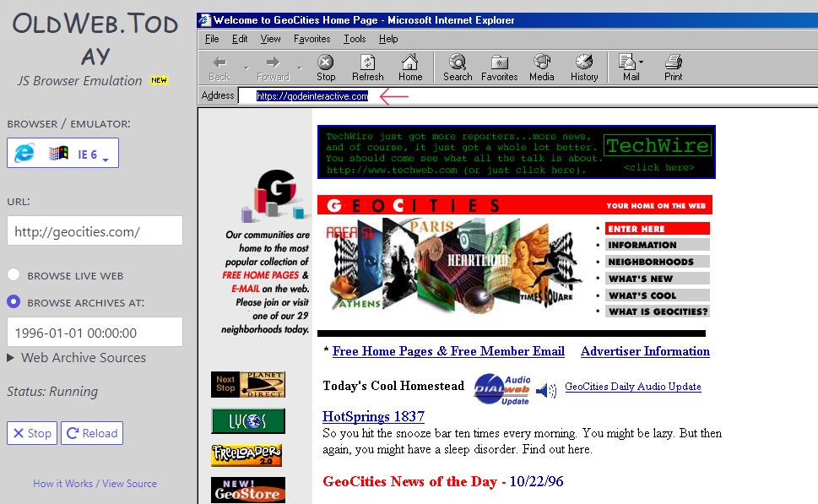Click the NEIGHBORHOODS navigation button
Viewport: 818px width, 504px height.
click(x=658, y=262)
